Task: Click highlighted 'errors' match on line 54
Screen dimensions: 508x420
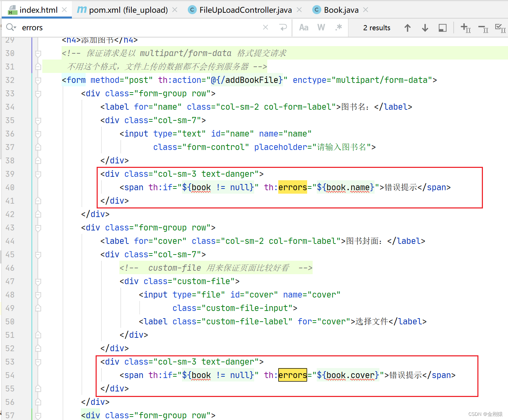Action: (293, 375)
